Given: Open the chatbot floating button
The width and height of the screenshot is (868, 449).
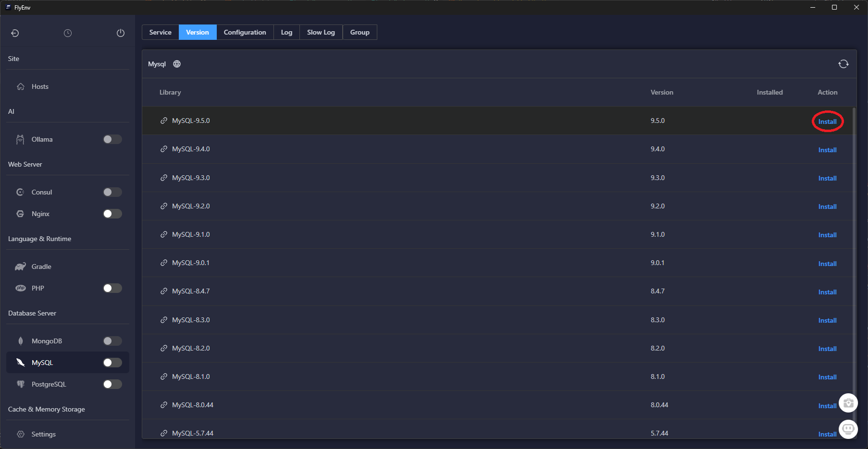Looking at the screenshot, I should (848, 428).
